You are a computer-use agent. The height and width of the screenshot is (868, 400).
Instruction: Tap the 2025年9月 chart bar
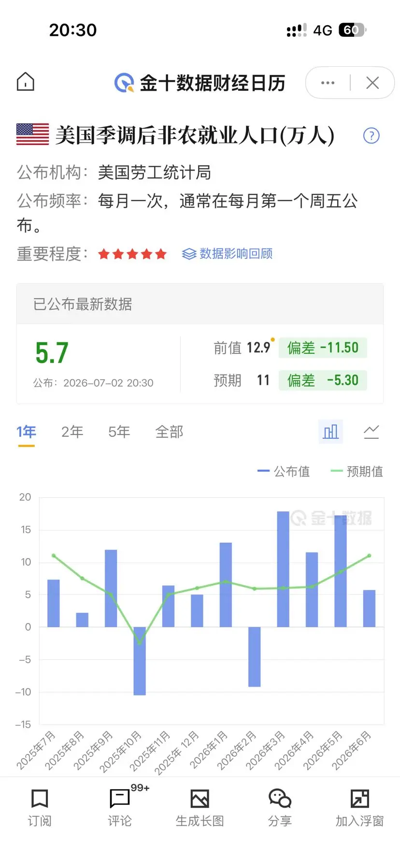coord(111,588)
